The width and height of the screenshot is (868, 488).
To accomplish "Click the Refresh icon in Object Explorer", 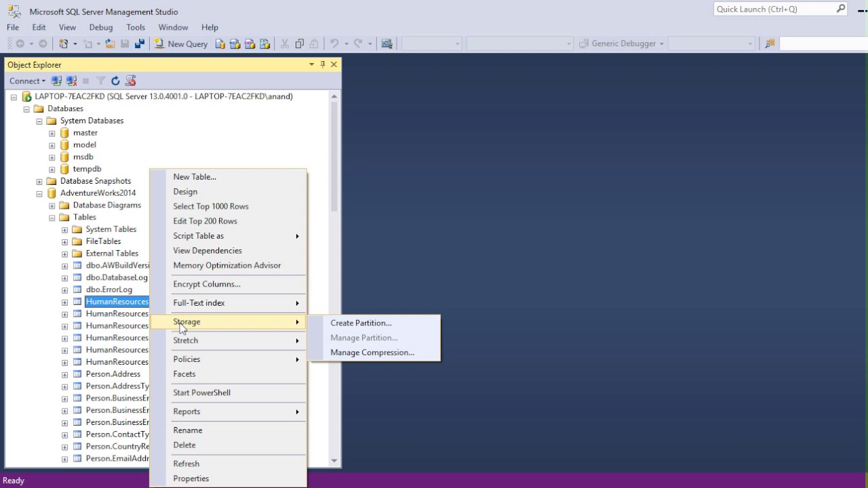I will coord(115,81).
